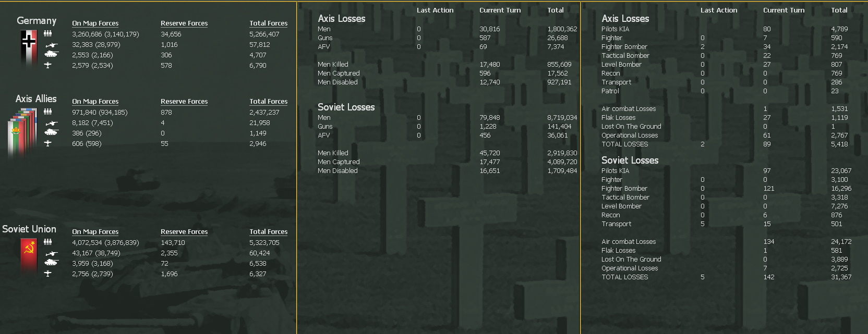Click Soviet Transport losses label
Image resolution: width=868 pixels, height=334 pixels.
pos(616,224)
